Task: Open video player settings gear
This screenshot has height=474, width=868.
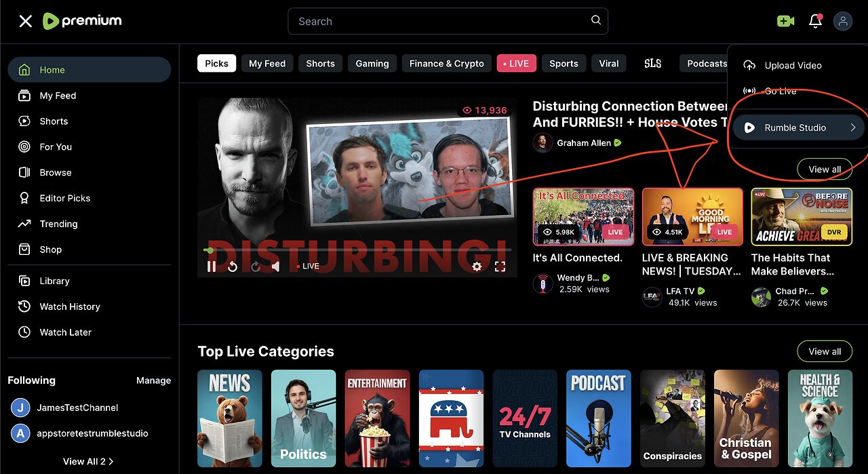Action: (x=477, y=266)
